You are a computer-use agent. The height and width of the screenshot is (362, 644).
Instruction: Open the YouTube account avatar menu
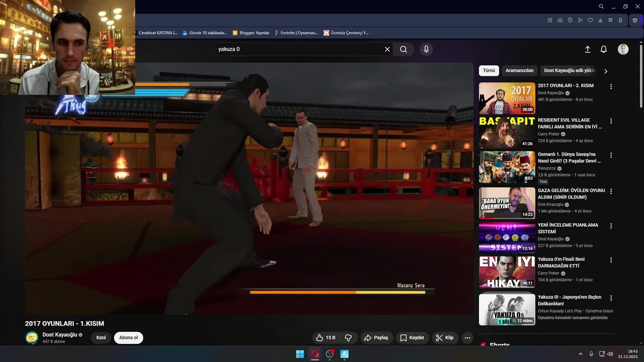pyautogui.click(x=623, y=49)
